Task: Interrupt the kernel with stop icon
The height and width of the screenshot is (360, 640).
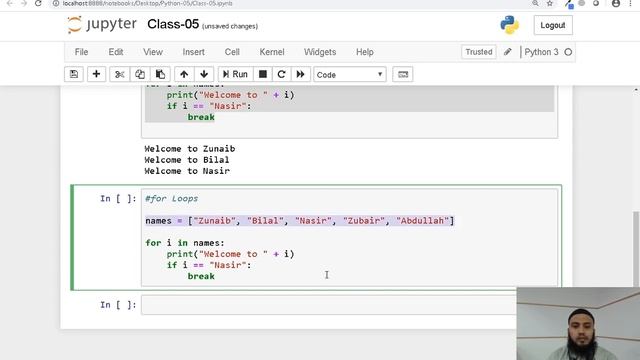Action: coord(263,74)
